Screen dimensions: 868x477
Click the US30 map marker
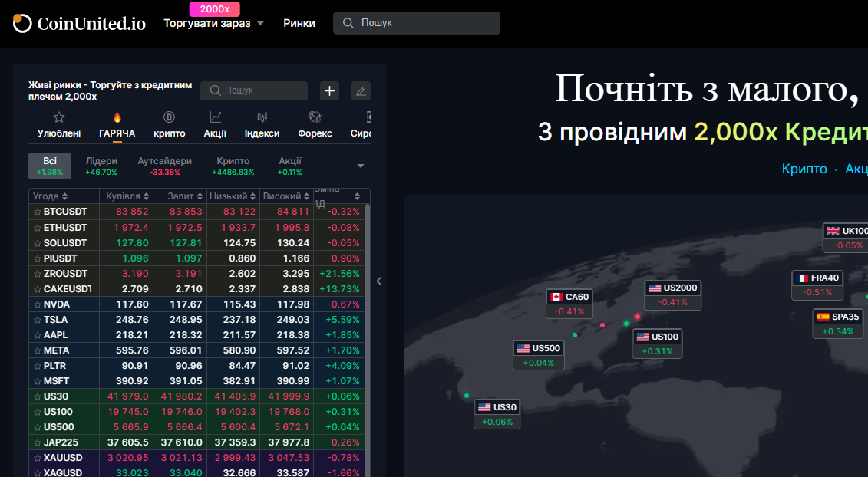pyautogui.click(x=497, y=414)
